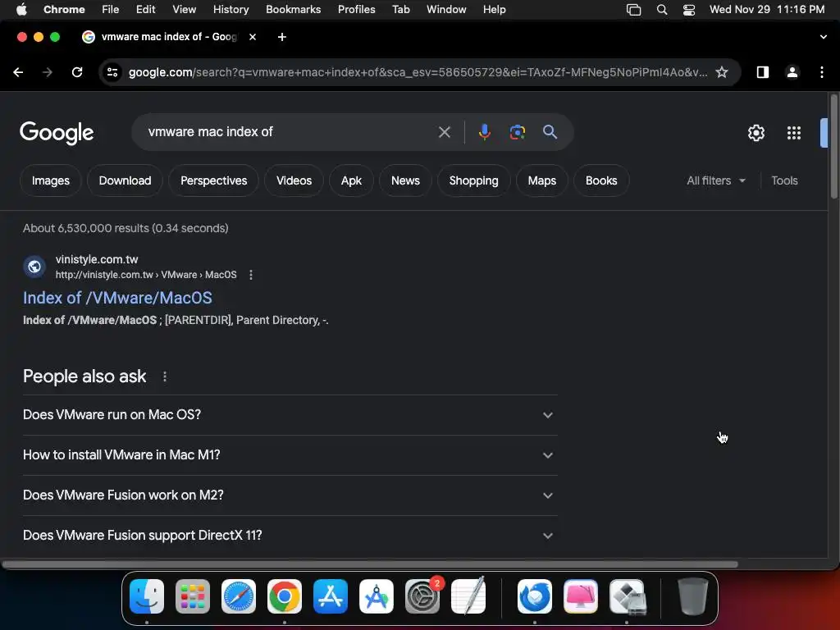Image resolution: width=840 pixels, height=630 pixels.
Task: Open Control Center in menu bar
Action: coord(689,10)
